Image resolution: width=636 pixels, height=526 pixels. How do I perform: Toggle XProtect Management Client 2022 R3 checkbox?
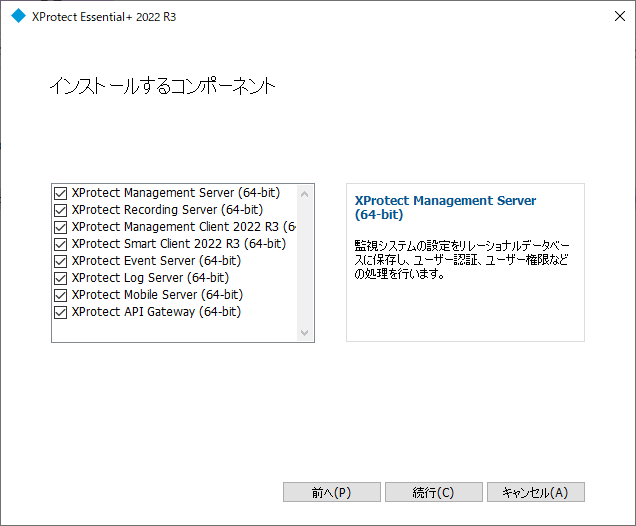[60, 228]
